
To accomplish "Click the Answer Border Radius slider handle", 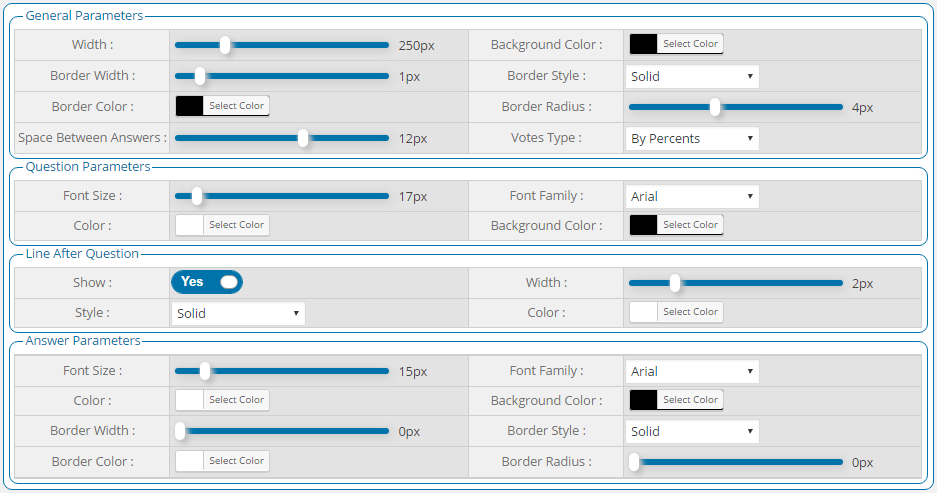I will 634,462.
